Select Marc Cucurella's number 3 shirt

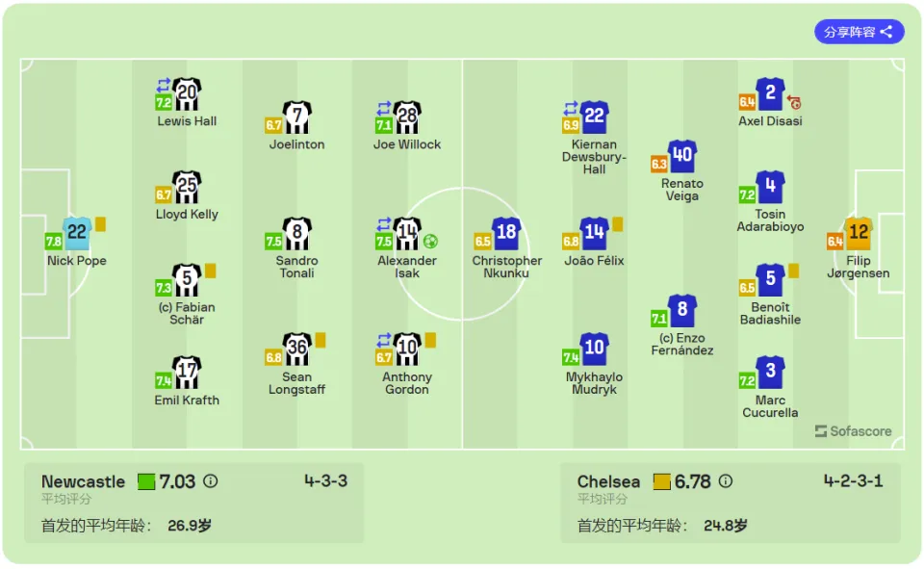click(x=770, y=373)
